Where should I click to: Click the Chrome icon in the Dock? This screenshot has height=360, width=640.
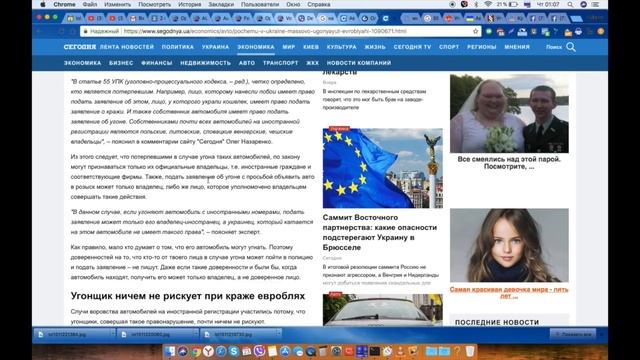coord(196,351)
